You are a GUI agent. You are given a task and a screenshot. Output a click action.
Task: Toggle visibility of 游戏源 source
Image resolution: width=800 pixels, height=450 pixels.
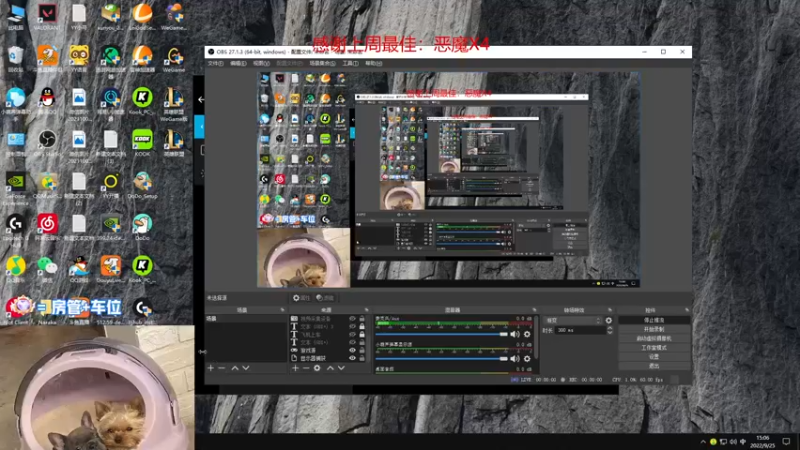click(x=352, y=351)
